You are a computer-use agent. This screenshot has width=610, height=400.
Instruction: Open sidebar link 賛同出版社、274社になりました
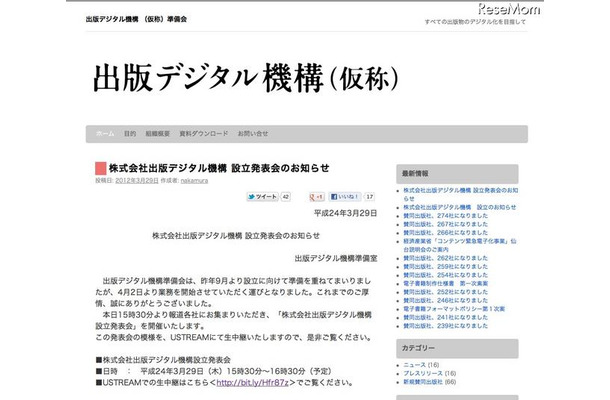coord(445,216)
